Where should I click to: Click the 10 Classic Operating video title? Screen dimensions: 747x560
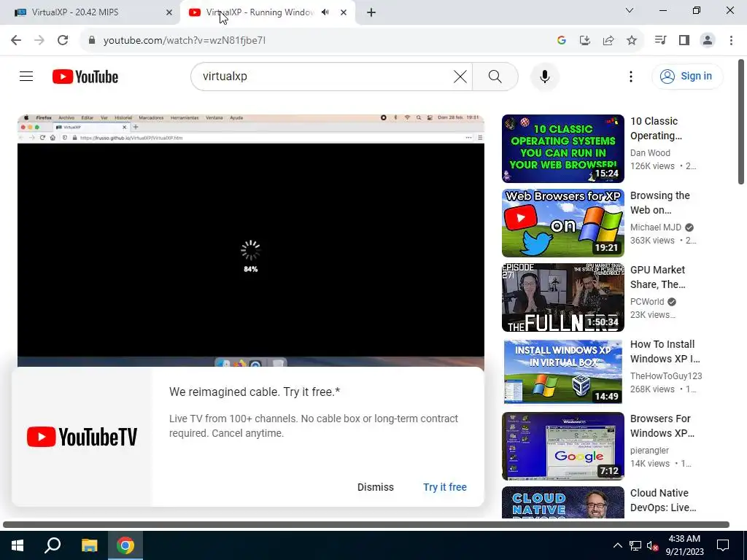656,128
